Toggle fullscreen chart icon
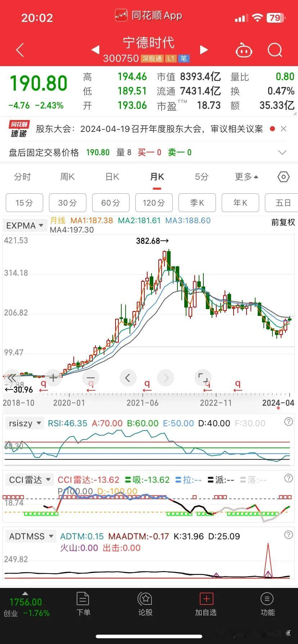The image size is (298, 644). [x=203, y=378]
